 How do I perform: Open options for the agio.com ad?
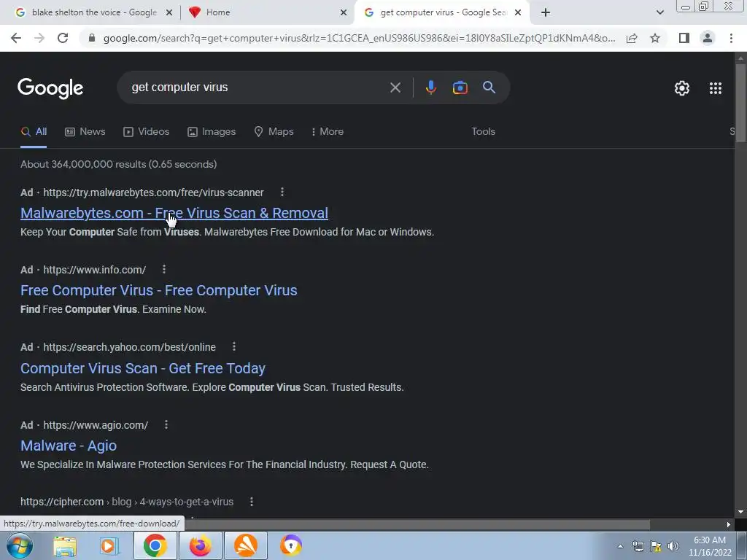click(x=166, y=424)
